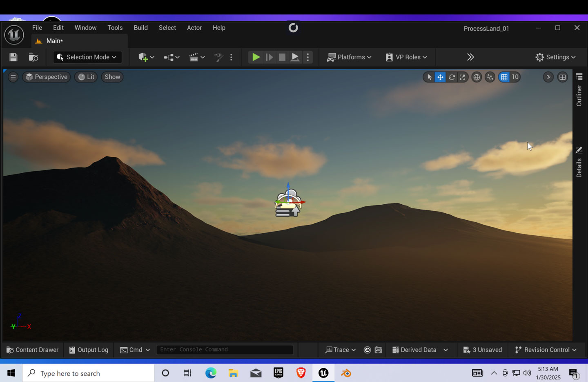This screenshot has width=588, height=382.
Task: Expand the Selection Mode dropdown
Action: 87,57
